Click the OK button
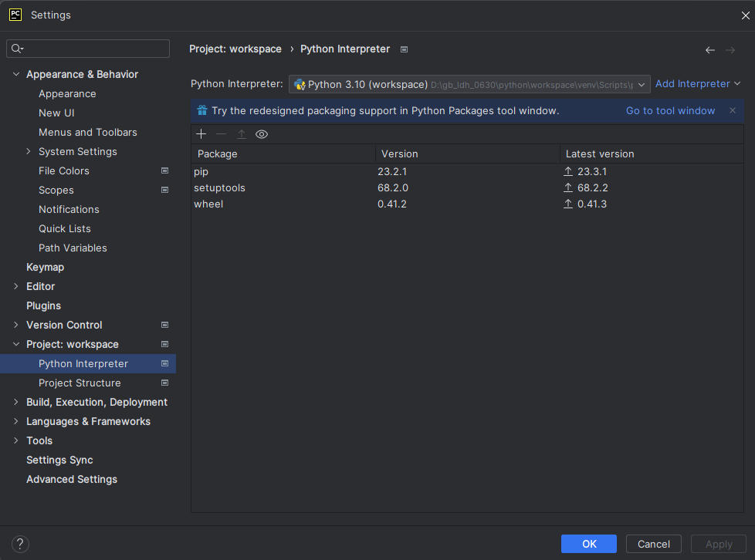Image resolution: width=755 pixels, height=560 pixels. (x=589, y=544)
